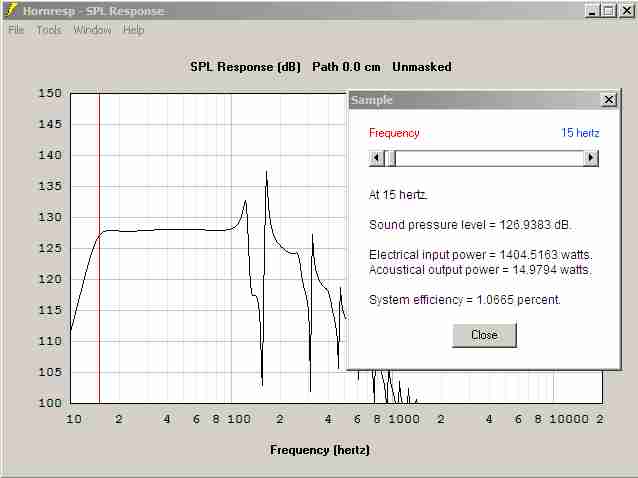Viewport: 638px width, 478px height.
Task: Minimize the Hornresp window
Action: point(592,11)
